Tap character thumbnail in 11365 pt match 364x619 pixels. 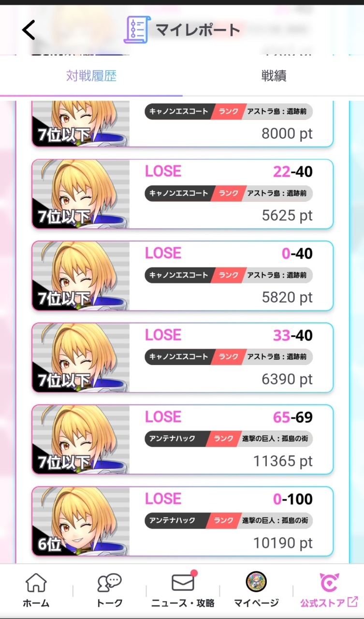point(81,439)
